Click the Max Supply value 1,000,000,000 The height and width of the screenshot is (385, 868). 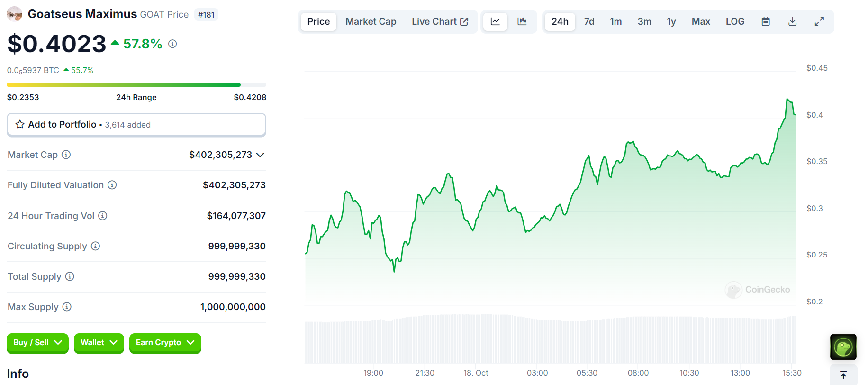(x=233, y=307)
